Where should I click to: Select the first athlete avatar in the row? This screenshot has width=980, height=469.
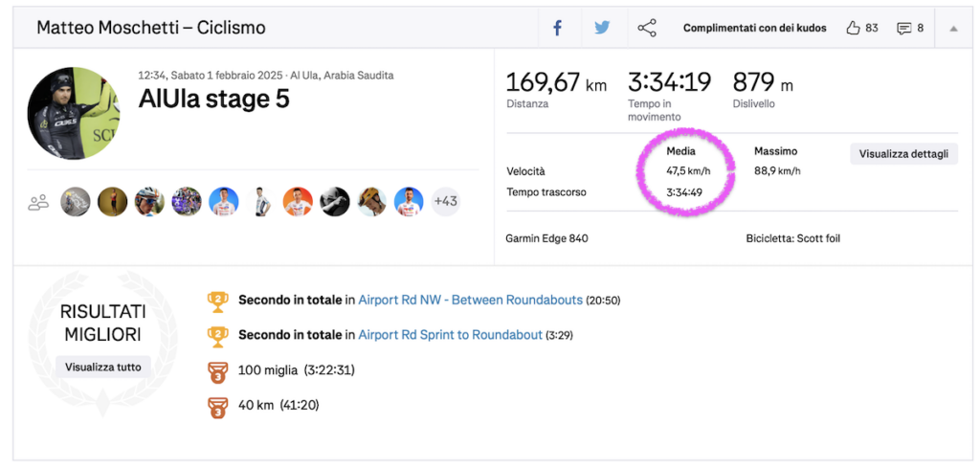coord(76,202)
